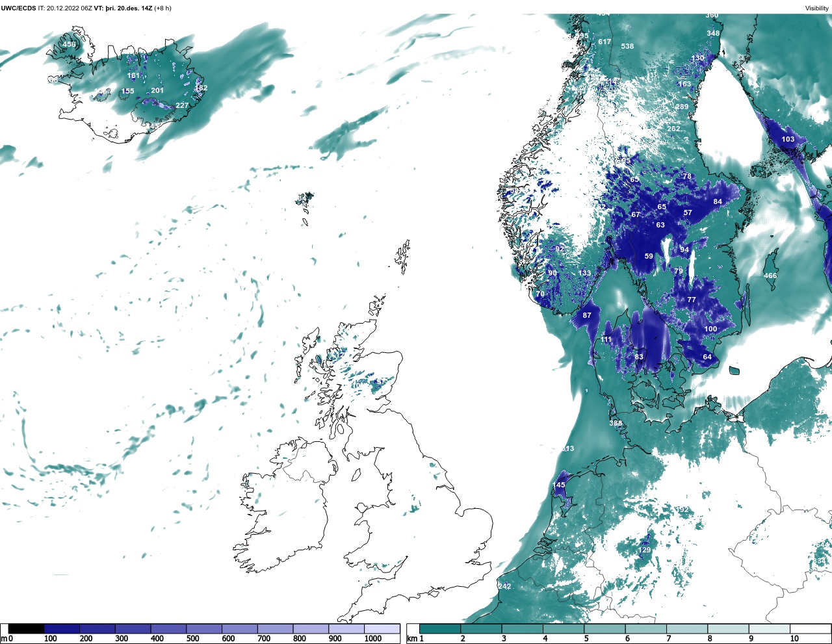Click the '10' tick on the km legend
This screenshot has width=832, height=644.
tap(794, 639)
